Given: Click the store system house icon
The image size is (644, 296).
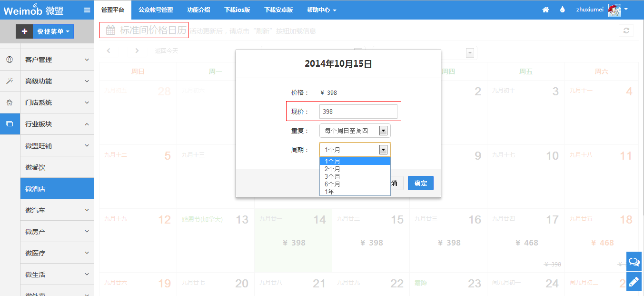Looking at the screenshot, I should pyautogui.click(x=10, y=102).
